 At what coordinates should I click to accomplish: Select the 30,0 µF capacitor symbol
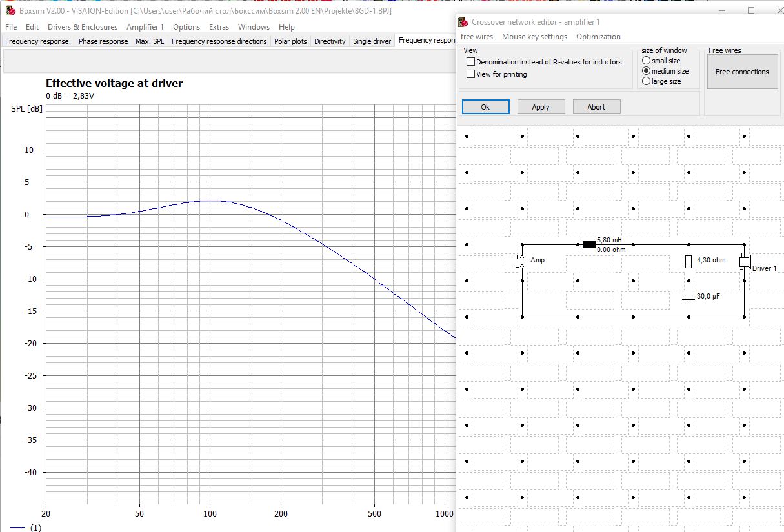click(x=688, y=297)
